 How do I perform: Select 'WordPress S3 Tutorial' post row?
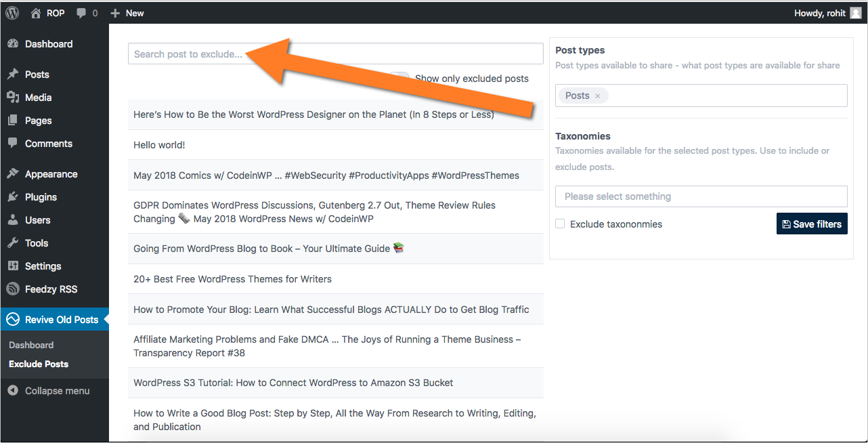pos(336,383)
